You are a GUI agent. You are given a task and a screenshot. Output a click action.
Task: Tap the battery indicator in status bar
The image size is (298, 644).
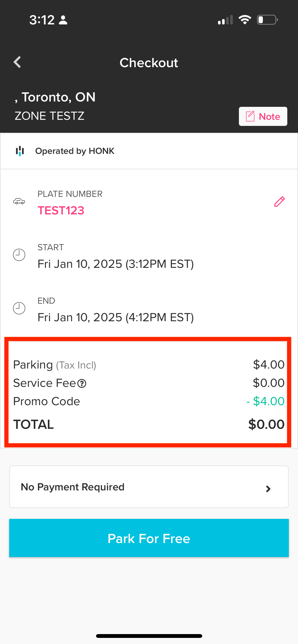(x=267, y=20)
